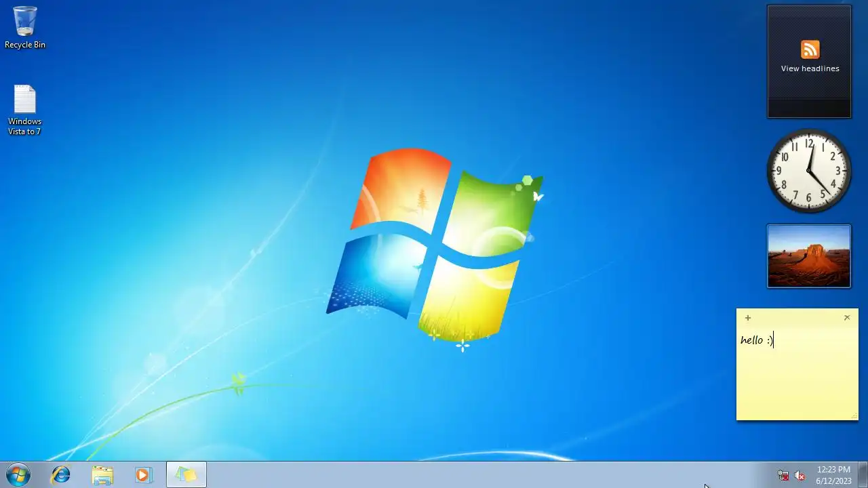Add a new sticky note
The image size is (868, 488).
click(x=748, y=318)
